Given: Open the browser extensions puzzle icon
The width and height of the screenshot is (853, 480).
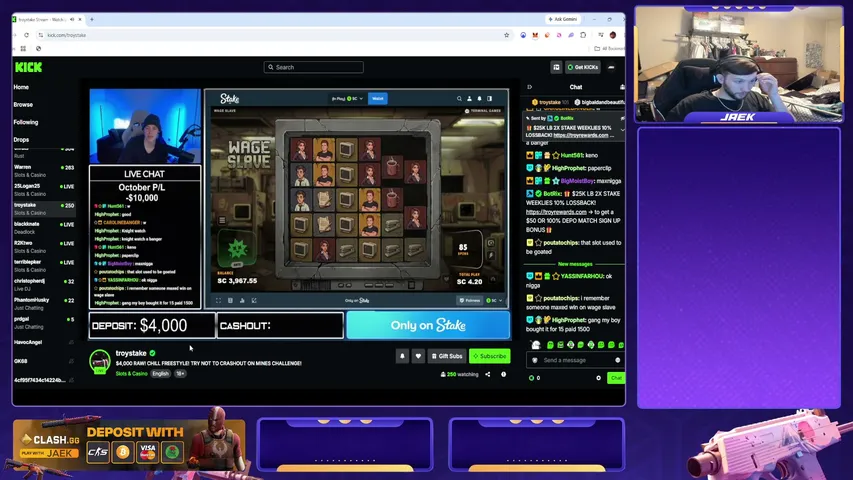Looking at the screenshot, I should pyautogui.click(x=583, y=35).
